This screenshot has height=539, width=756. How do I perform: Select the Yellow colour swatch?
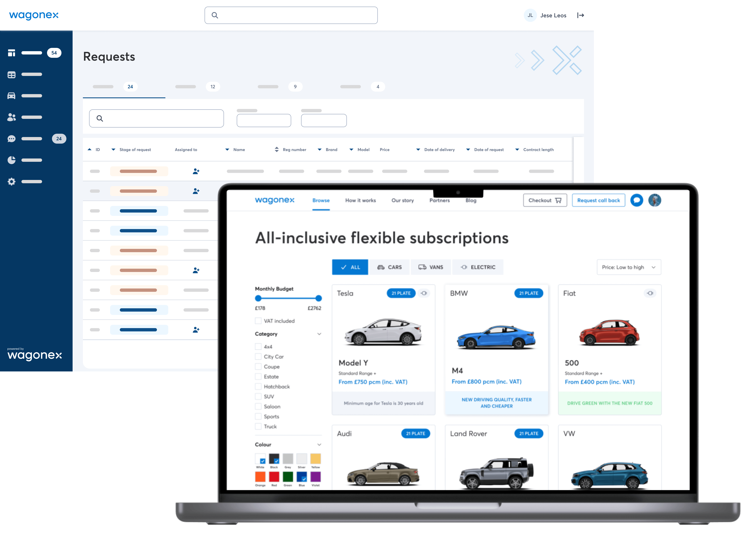point(315,459)
